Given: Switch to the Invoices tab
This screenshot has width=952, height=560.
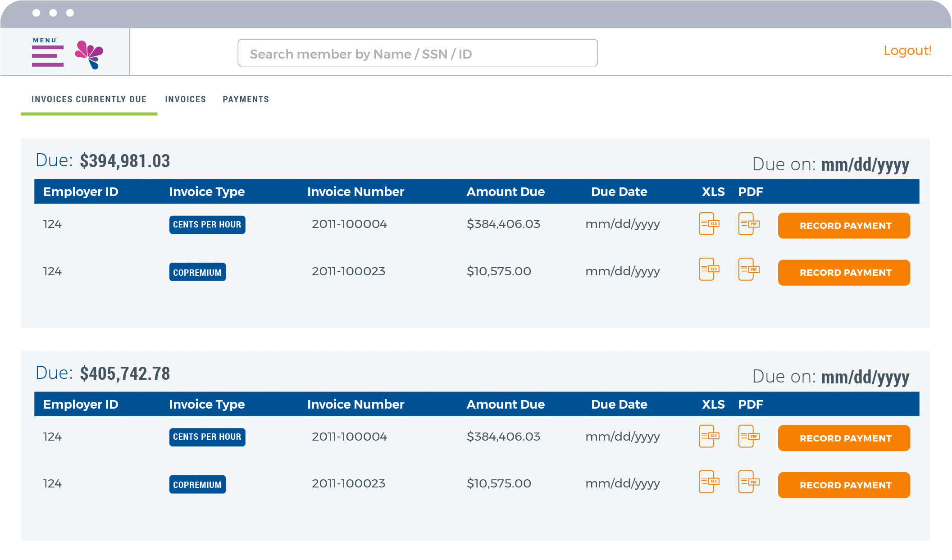Looking at the screenshot, I should (x=185, y=99).
